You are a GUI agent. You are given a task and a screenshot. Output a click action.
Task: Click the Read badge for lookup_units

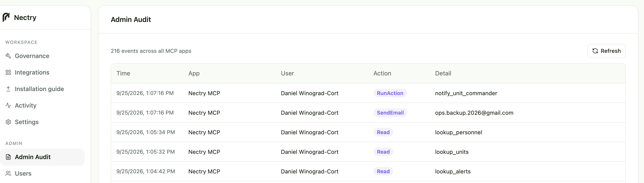point(383,152)
